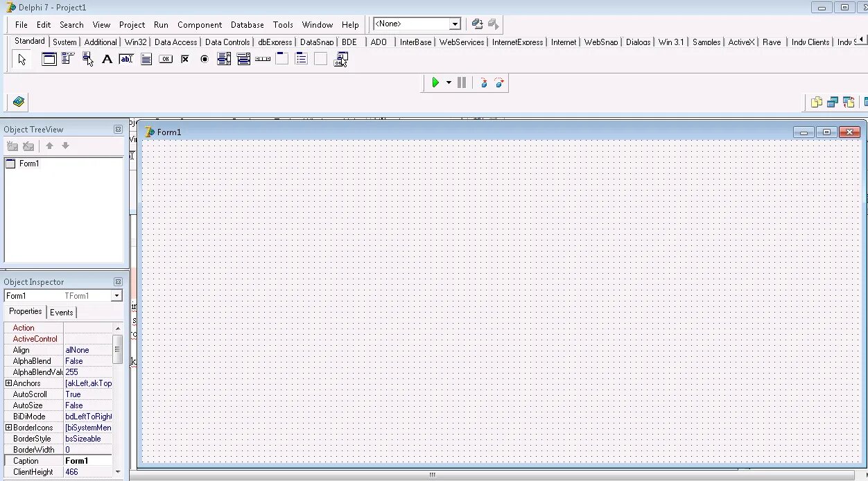Click the horizontal scrollbar below the form

tap(432, 475)
